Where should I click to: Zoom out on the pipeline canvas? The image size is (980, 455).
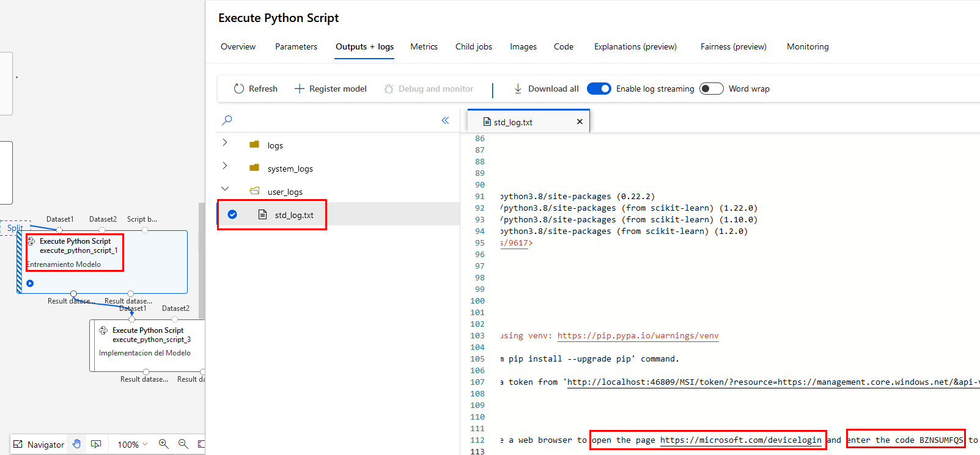pyautogui.click(x=183, y=444)
